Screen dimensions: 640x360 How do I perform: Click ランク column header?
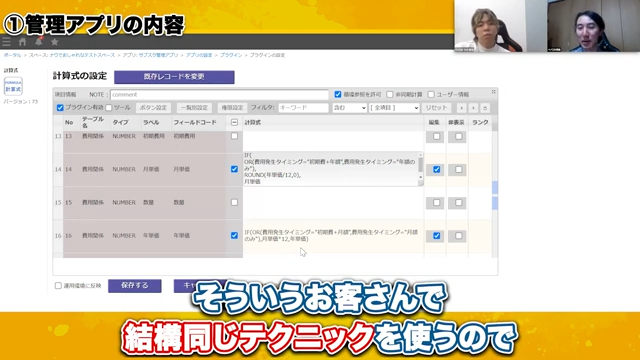pyautogui.click(x=480, y=122)
